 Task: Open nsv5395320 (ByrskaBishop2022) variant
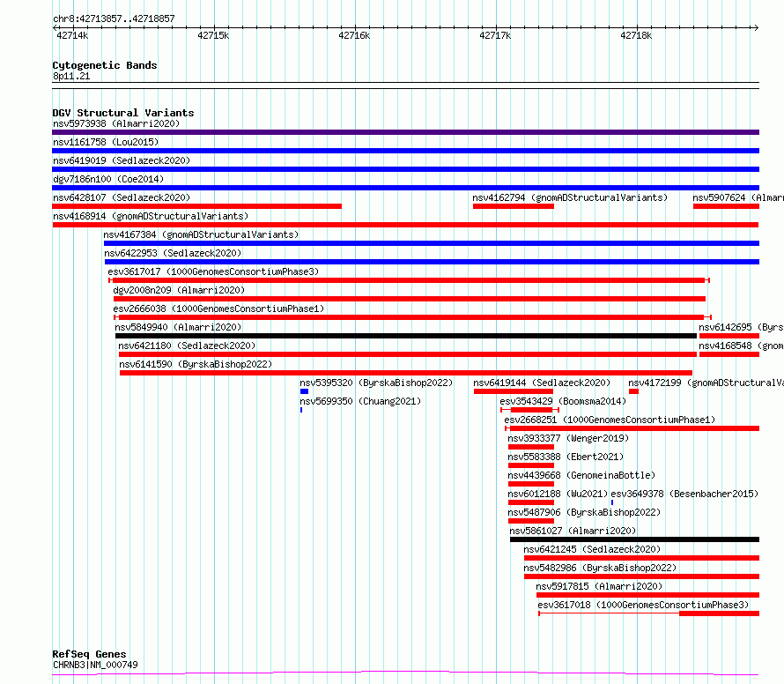click(376, 383)
